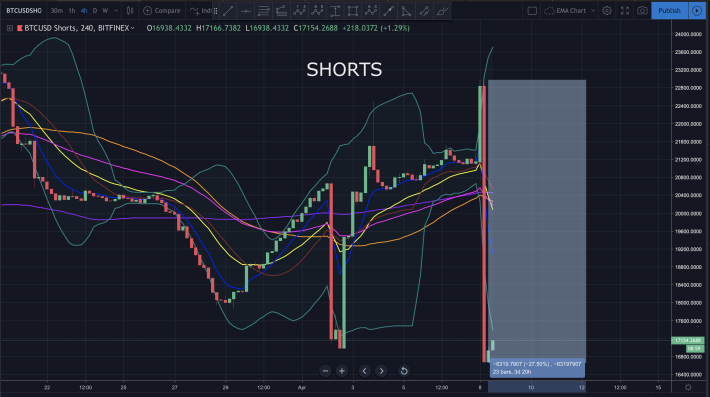Select the arrow ray drawing tool

pyautogui.click(x=389, y=11)
